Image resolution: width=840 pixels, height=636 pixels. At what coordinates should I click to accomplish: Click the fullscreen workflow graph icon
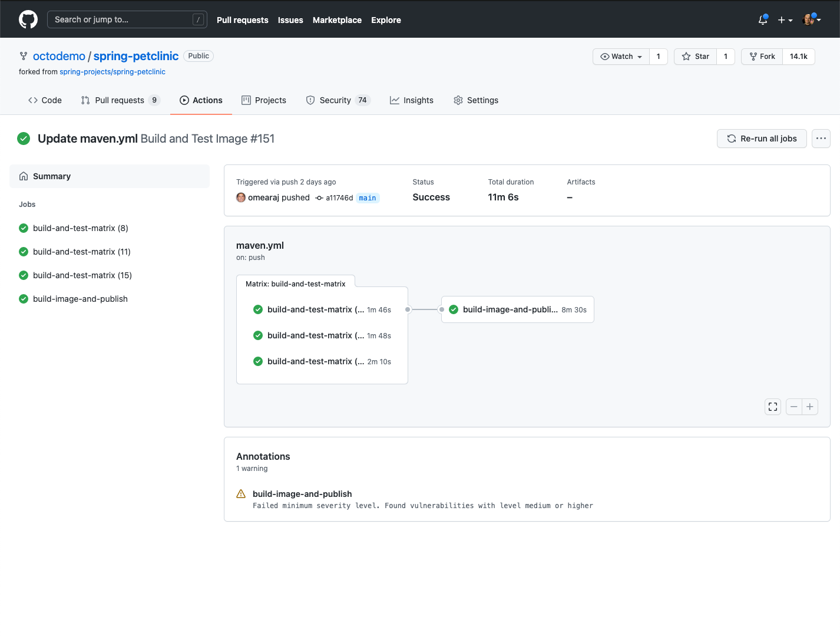773,407
